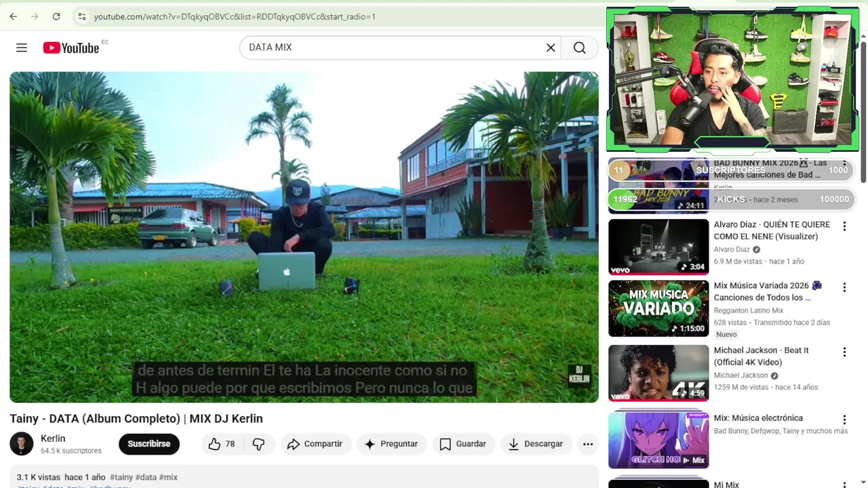The height and width of the screenshot is (488, 868).
Task: Reload the page with refresh icon
Action: click(x=56, y=16)
